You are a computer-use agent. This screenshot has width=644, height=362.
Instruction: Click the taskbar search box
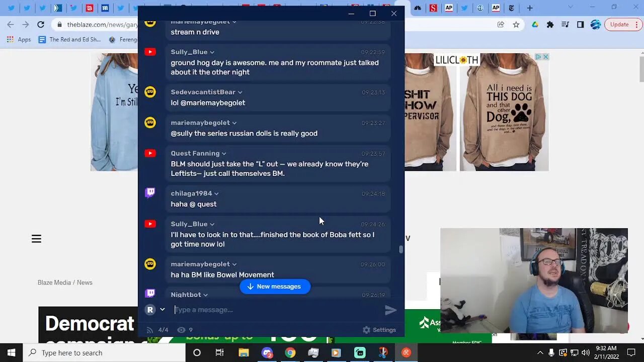click(x=105, y=352)
